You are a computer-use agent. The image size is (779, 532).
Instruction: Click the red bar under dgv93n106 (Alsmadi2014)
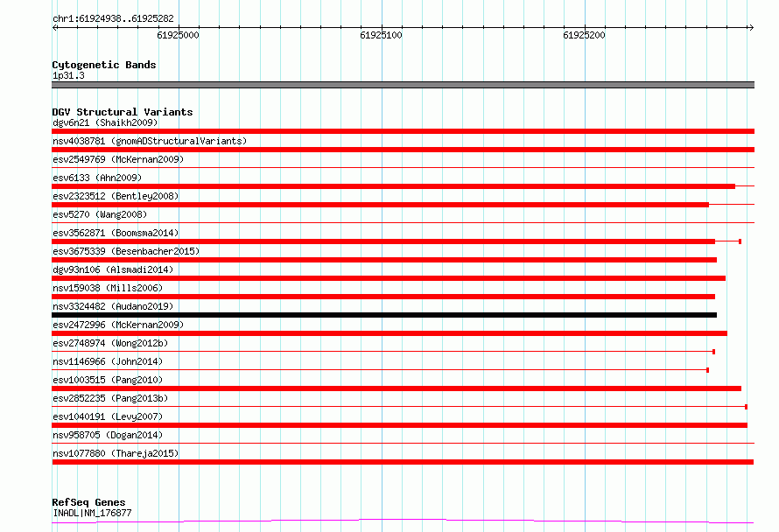coord(389,278)
